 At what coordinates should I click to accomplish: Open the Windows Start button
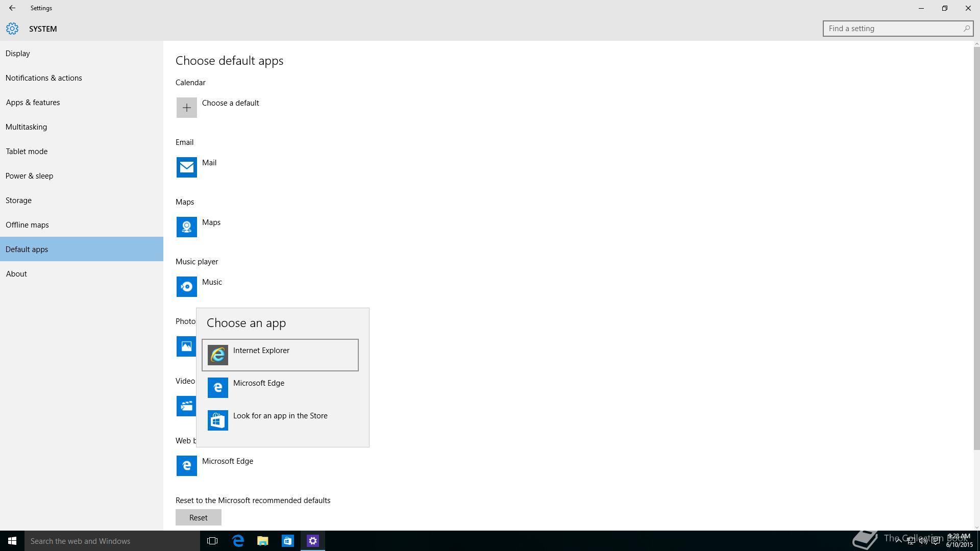point(12,541)
